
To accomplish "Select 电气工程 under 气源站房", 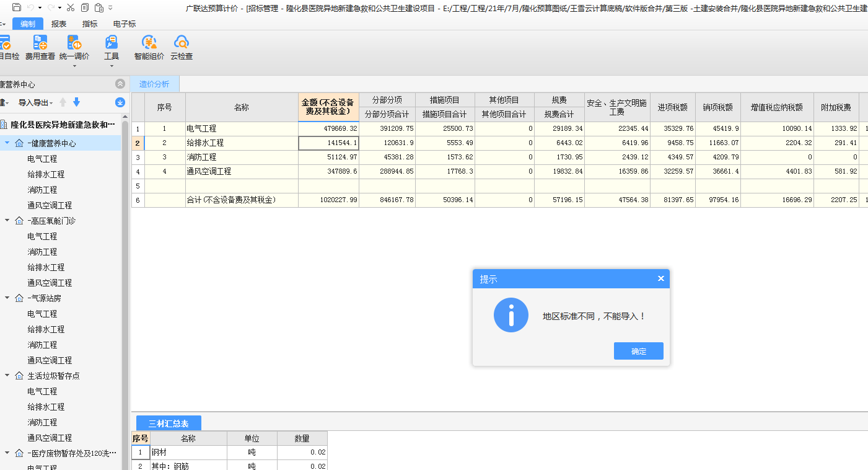I will click(42, 314).
